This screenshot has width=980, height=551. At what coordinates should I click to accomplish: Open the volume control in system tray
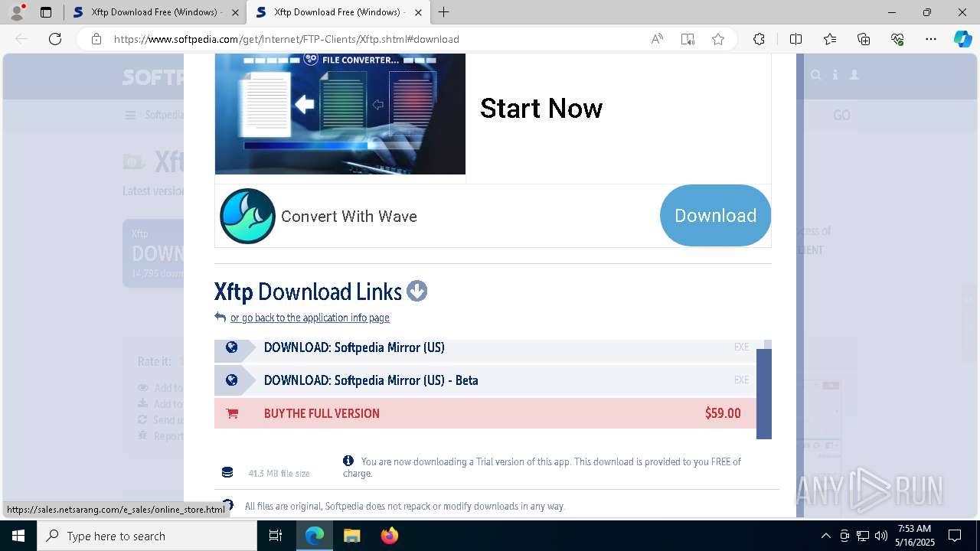click(880, 536)
